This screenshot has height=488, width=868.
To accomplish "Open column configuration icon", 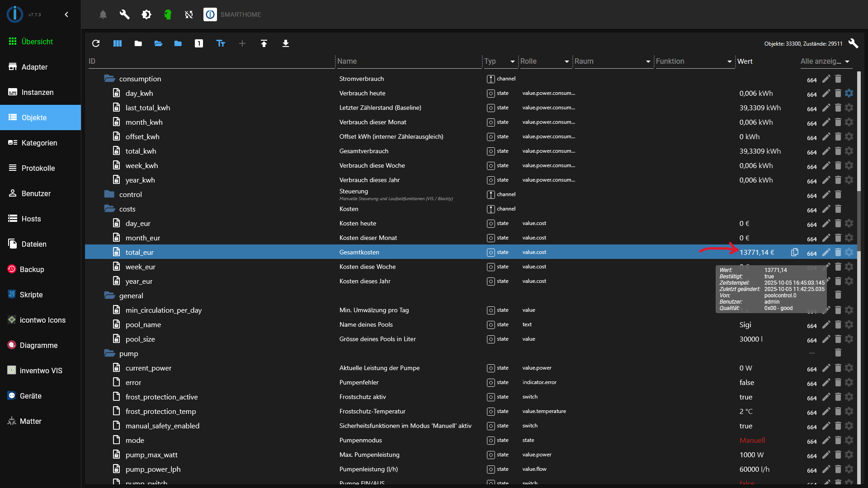I will 118,43.
